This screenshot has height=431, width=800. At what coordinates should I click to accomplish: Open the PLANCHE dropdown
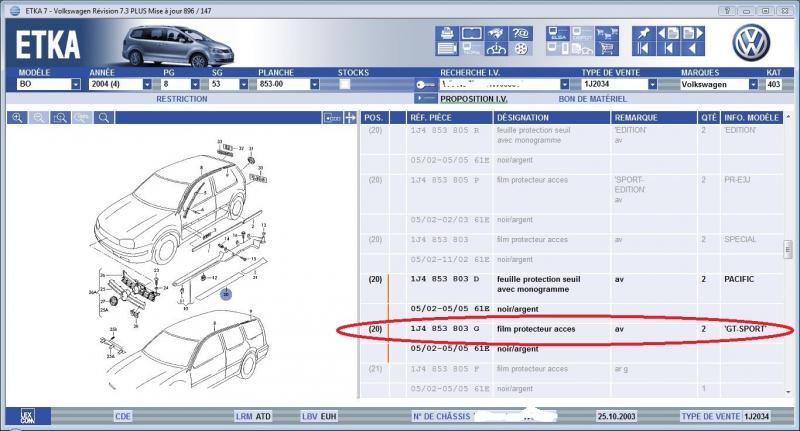tap(314, 84)
